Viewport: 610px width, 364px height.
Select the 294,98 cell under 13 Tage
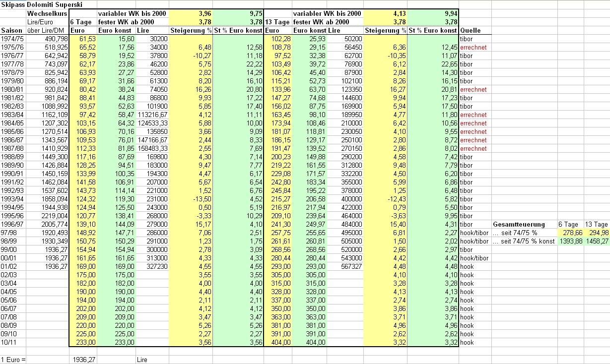596,233
